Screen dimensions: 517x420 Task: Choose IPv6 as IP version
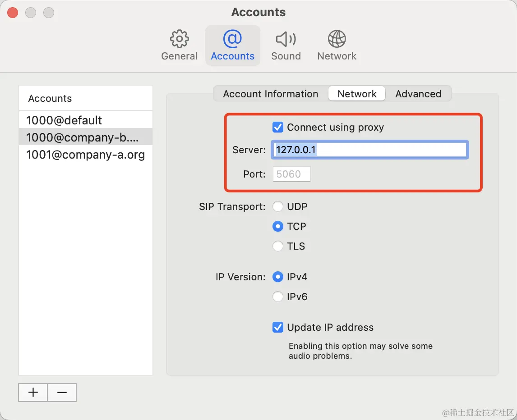coord(277,297)
